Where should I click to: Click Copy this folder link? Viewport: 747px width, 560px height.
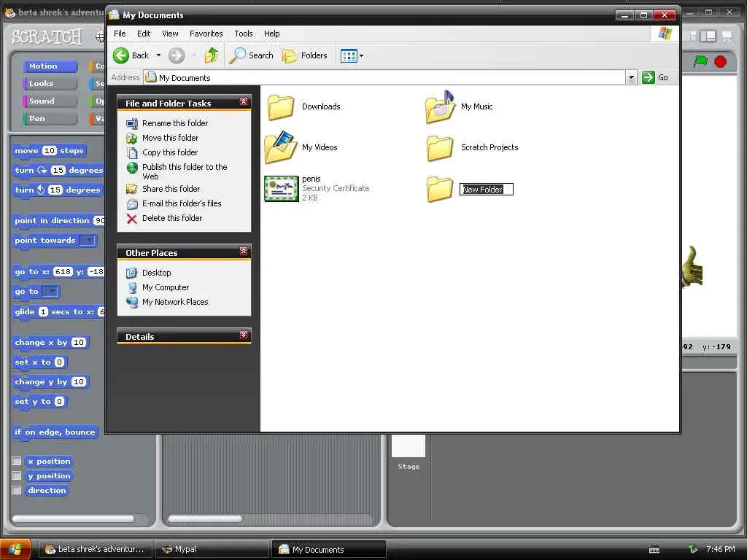click(x=169, y=152)
